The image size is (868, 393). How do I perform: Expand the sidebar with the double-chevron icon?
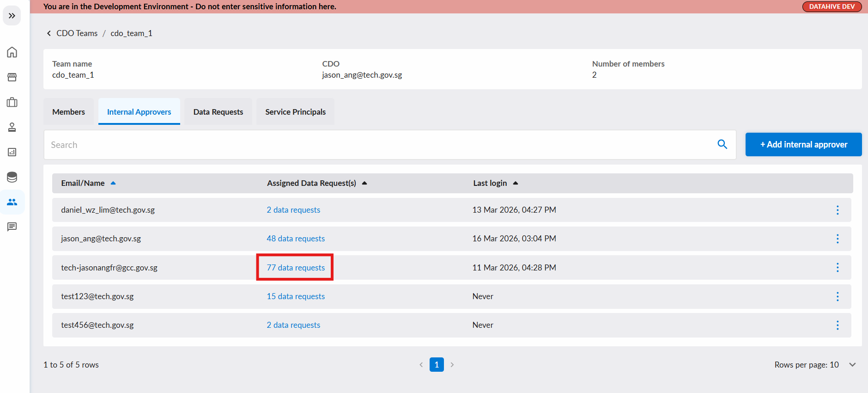12,16
